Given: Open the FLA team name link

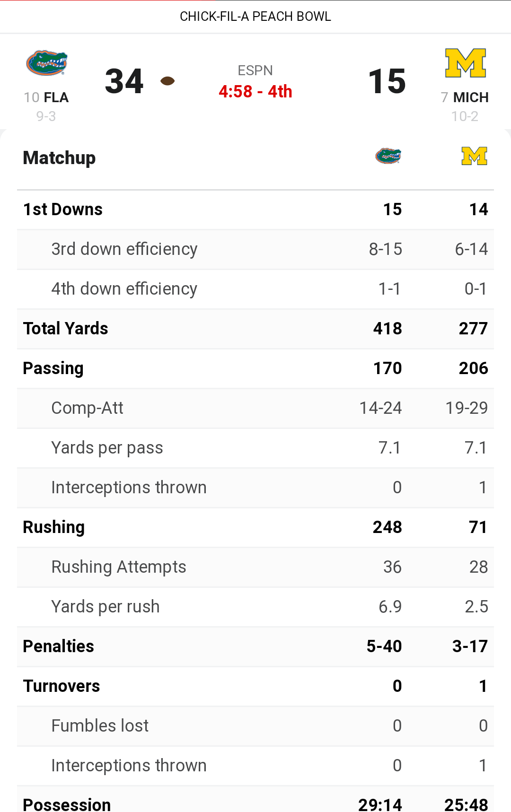Looking at the screenshot, I should tap(56, 97).
